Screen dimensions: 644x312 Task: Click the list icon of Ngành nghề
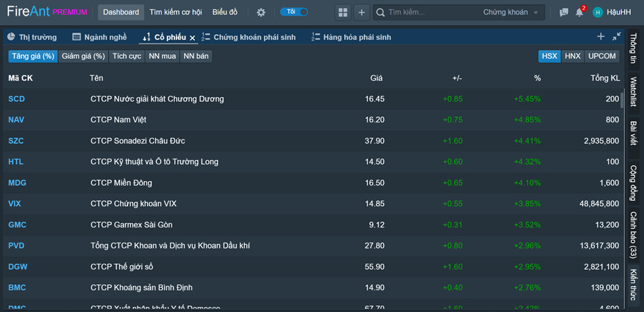tap(77, 37)
